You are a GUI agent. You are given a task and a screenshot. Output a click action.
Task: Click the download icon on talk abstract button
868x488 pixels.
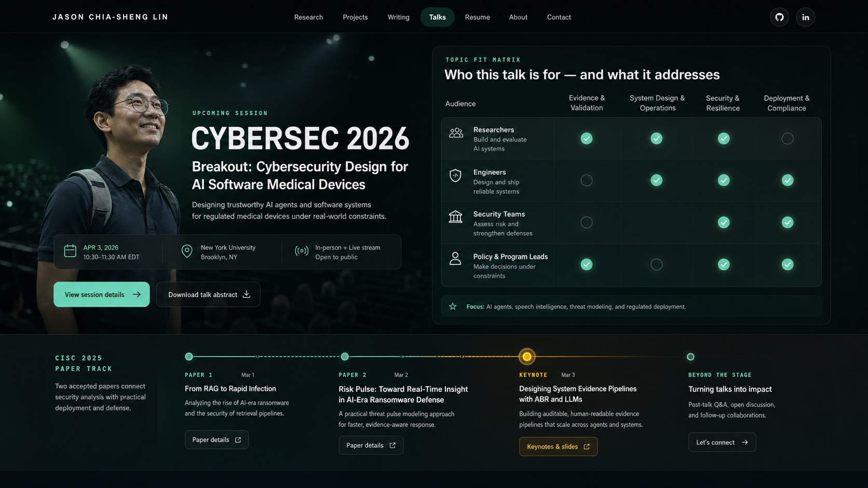pyautogui.click(x=247, y=294)
